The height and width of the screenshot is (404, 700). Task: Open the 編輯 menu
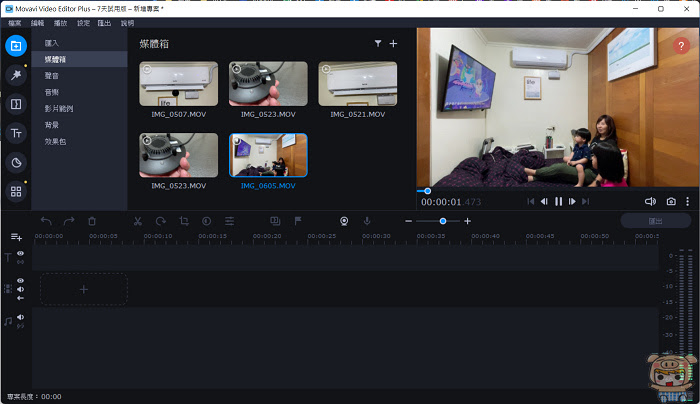click(38, 23)
